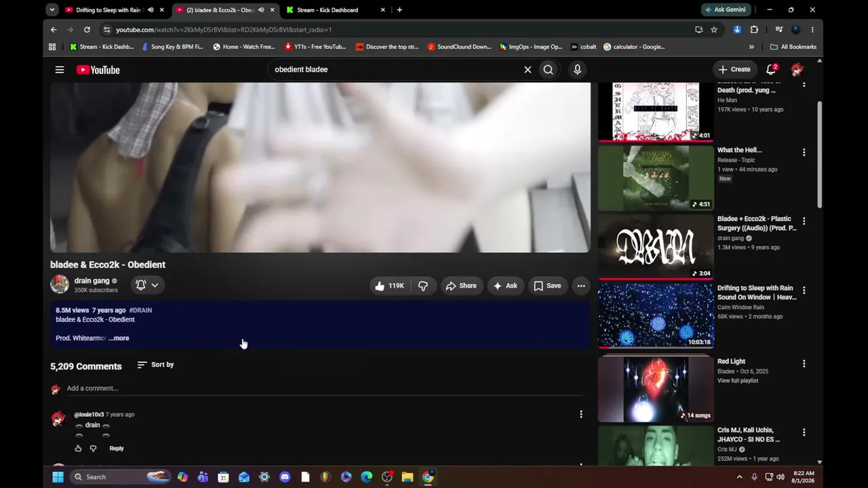This screenshot has height=488, width=868.
Task: Open Chrome apps grid in bookmarks bar
Action: [52, 47]
